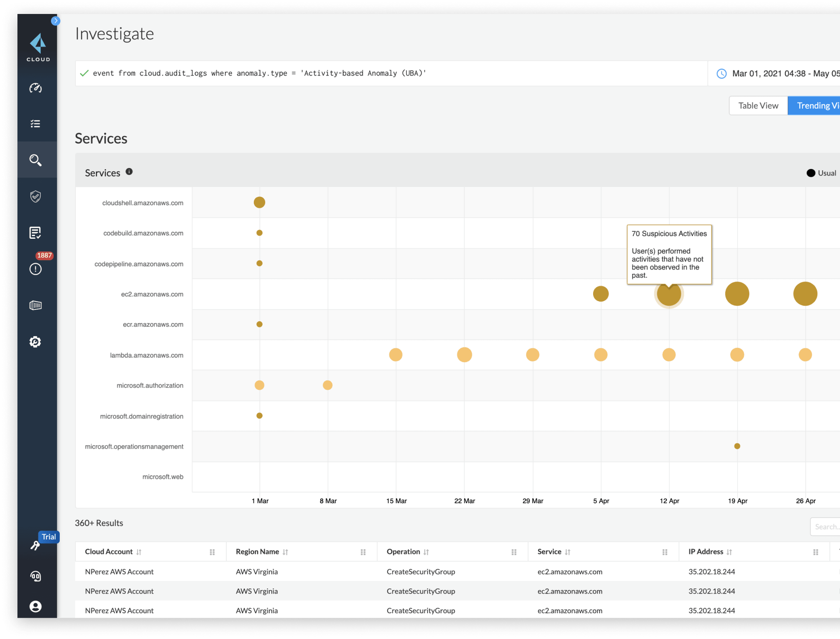Sort by Cloud Account column
The width and height of the screenshot is (840, 639).
pyautogui.click(x=139, y=552)
